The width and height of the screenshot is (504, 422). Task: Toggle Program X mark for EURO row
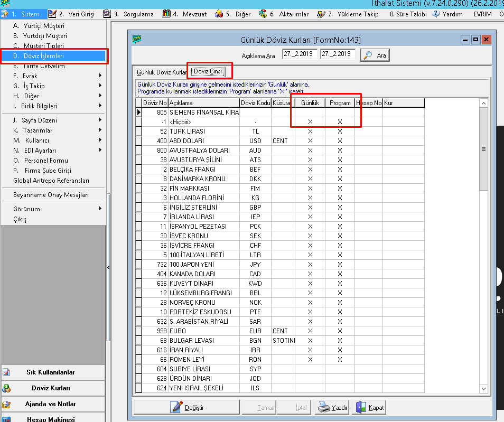click(340, 331)
